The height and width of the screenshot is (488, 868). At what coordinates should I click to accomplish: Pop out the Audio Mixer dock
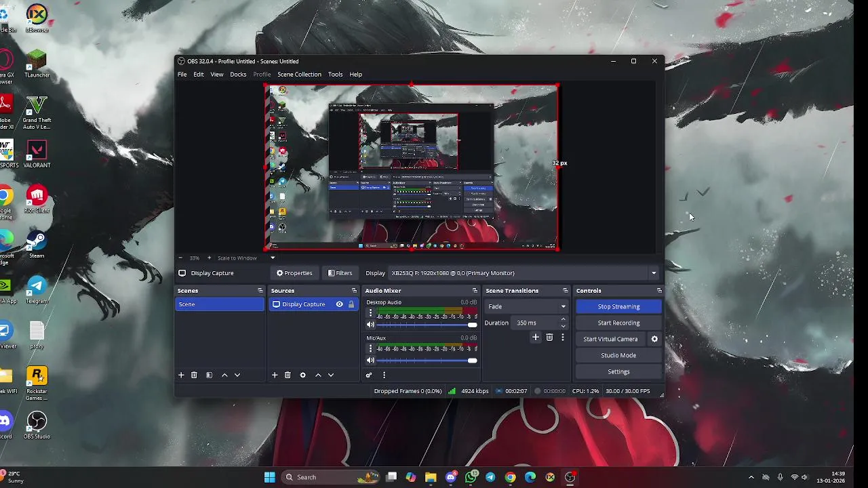tap(474, 291)
